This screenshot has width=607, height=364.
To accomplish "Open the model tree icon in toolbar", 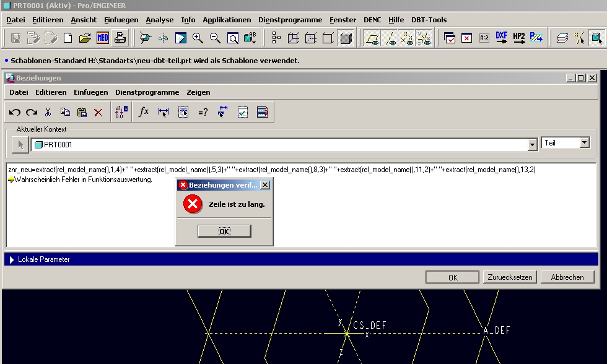I will point(276,38).
